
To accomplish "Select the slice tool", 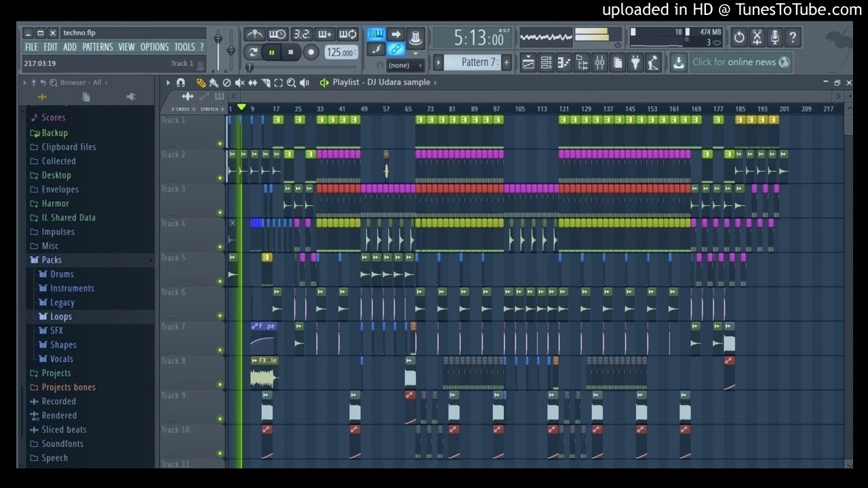I will (x=265, y=83).
